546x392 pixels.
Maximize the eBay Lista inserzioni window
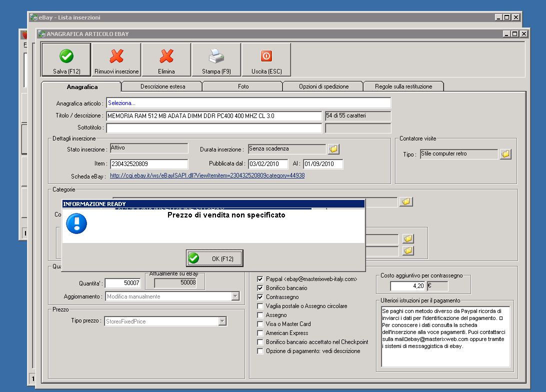[x=506, y=17]
